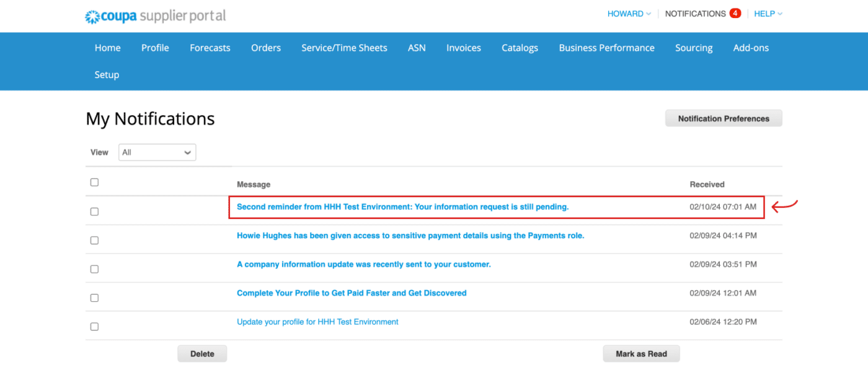Screen dimensions: 868x387
Task: Open the notifications badge showing 4
Action: point(734,13)
